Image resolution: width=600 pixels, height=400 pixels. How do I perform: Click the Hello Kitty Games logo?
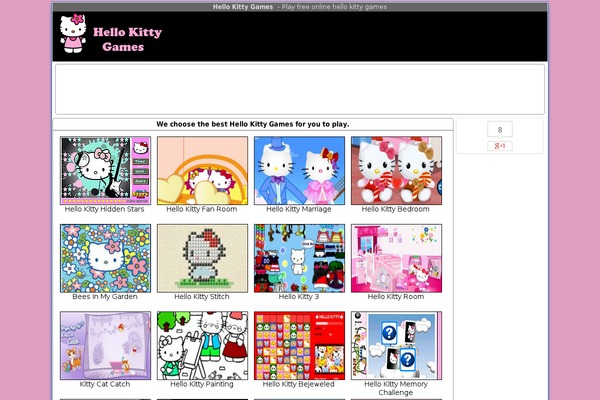coord(111,34)
